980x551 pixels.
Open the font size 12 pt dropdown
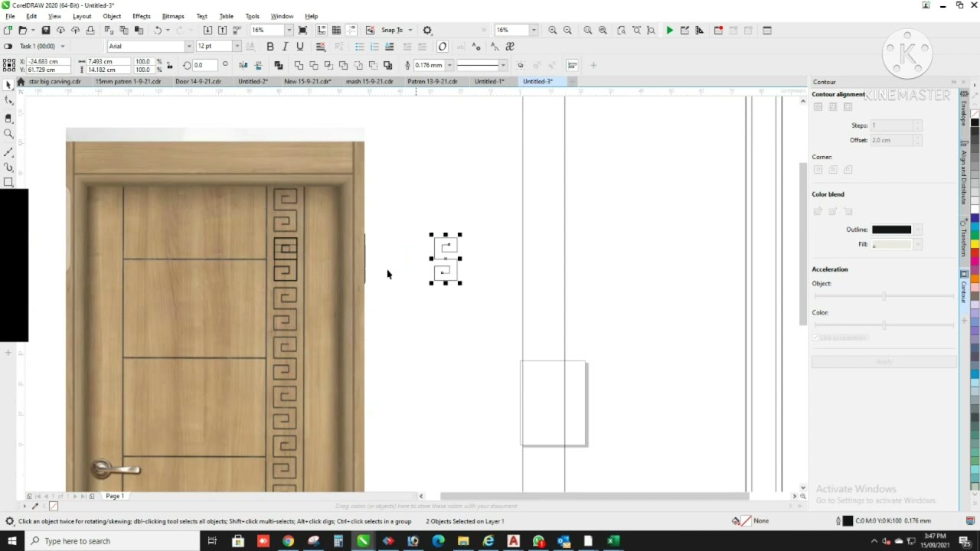(x=237, y=47)
